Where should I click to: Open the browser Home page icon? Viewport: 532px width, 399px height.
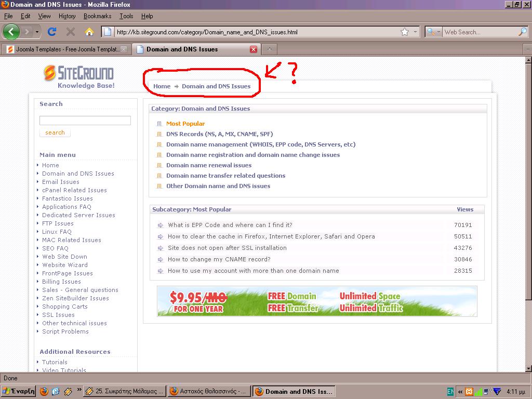(x=89, y=32)
